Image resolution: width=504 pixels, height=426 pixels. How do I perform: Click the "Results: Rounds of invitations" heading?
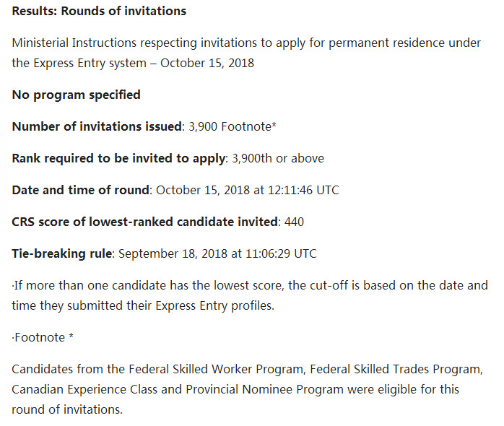[99, 11]
